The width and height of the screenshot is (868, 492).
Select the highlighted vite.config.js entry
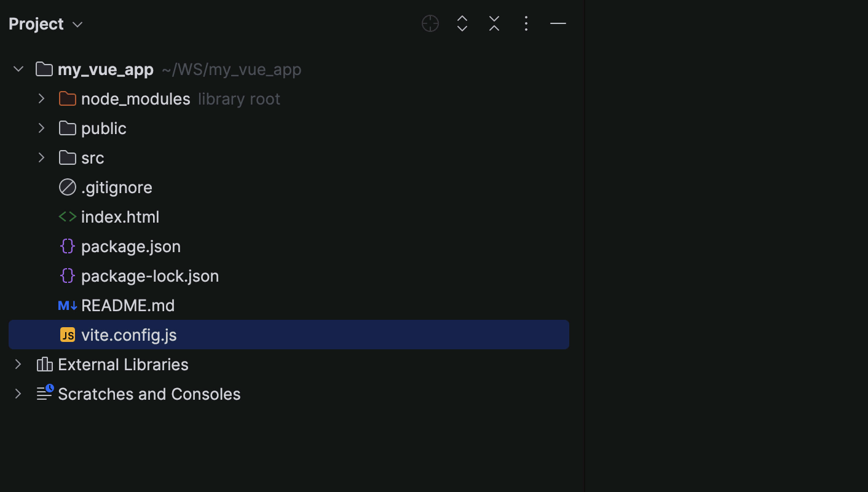point(128,335)
